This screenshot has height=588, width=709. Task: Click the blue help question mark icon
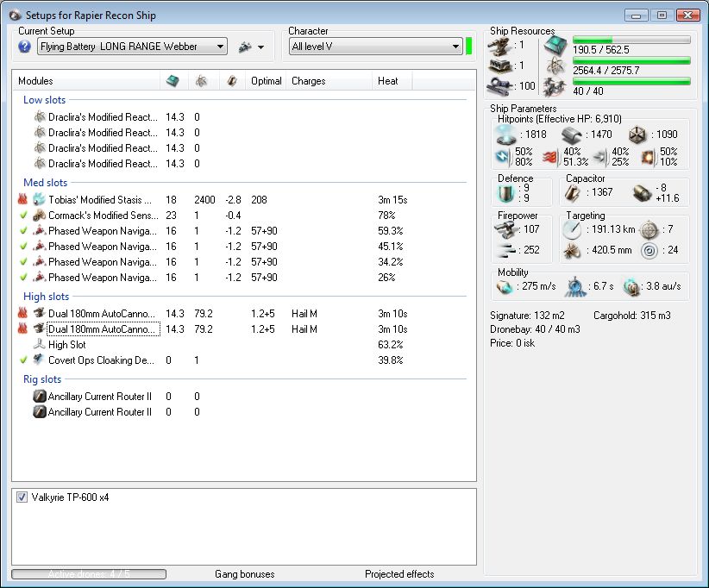click(x=24, y=47)
